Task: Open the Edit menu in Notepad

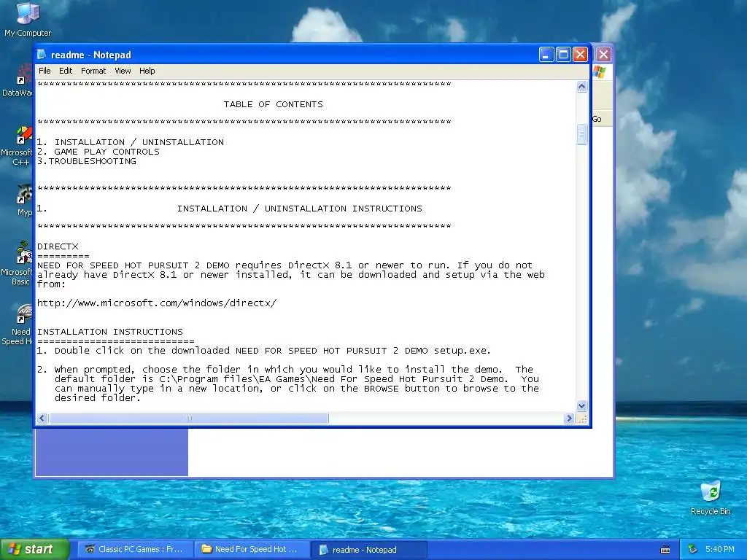Action: (65, 71)
